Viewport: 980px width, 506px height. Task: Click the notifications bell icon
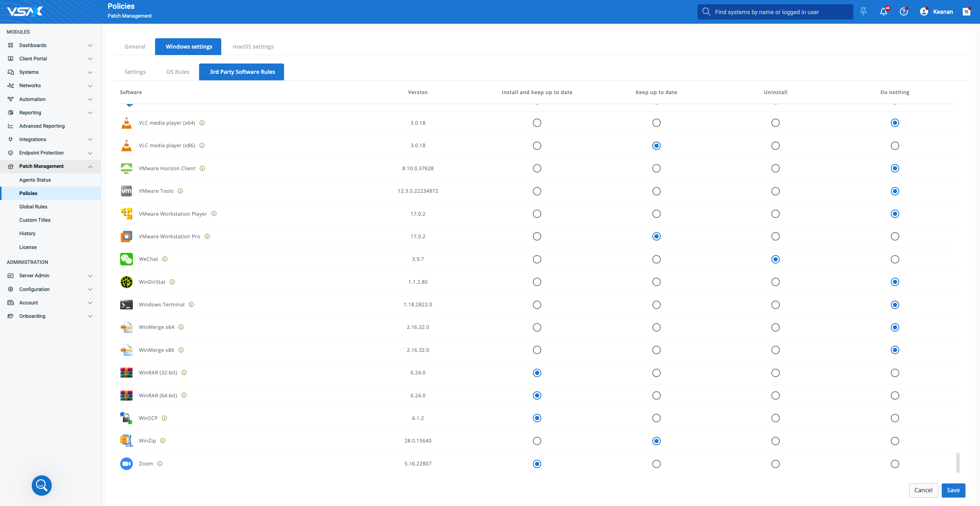884,12
